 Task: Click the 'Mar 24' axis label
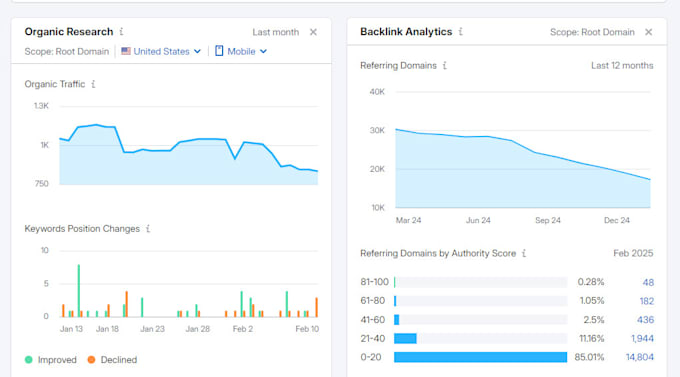[x=408, y=220]
